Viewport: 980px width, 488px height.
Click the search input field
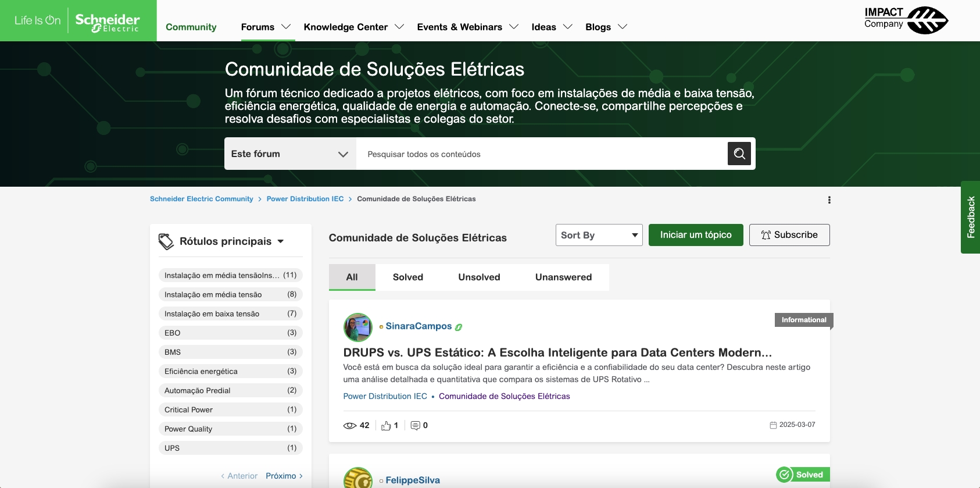(541, 154)
